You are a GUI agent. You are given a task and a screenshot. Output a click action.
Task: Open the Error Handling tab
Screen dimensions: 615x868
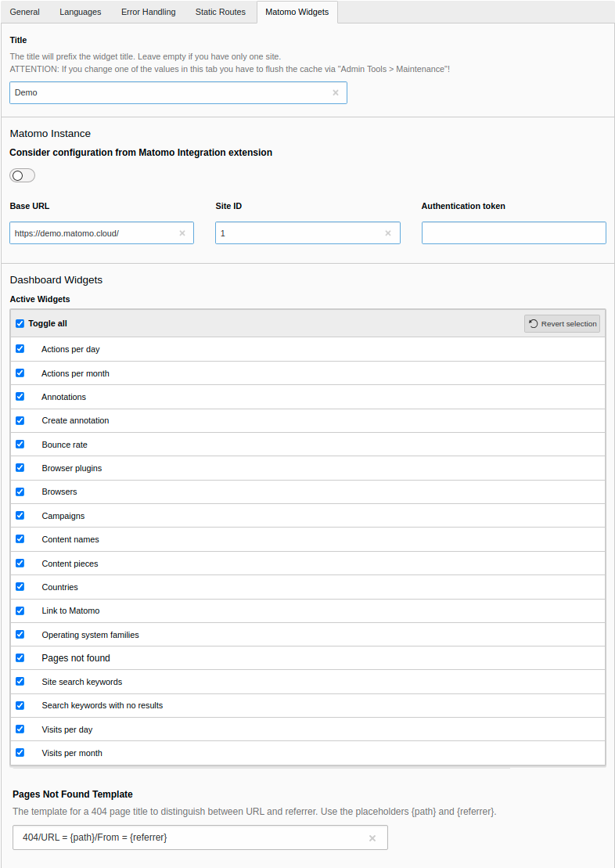point(148,12)
